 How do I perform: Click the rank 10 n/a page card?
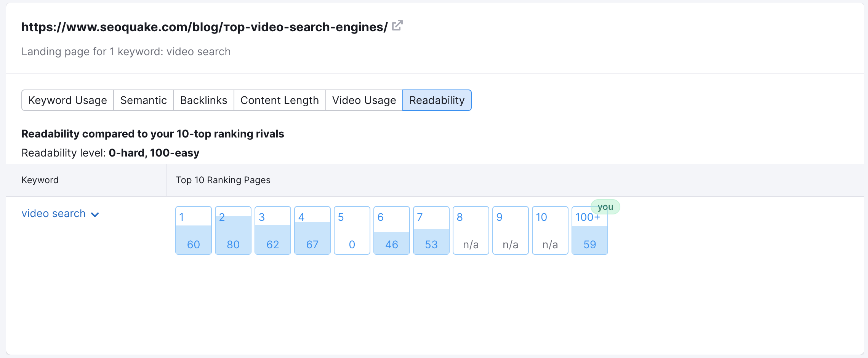(550, 230)
